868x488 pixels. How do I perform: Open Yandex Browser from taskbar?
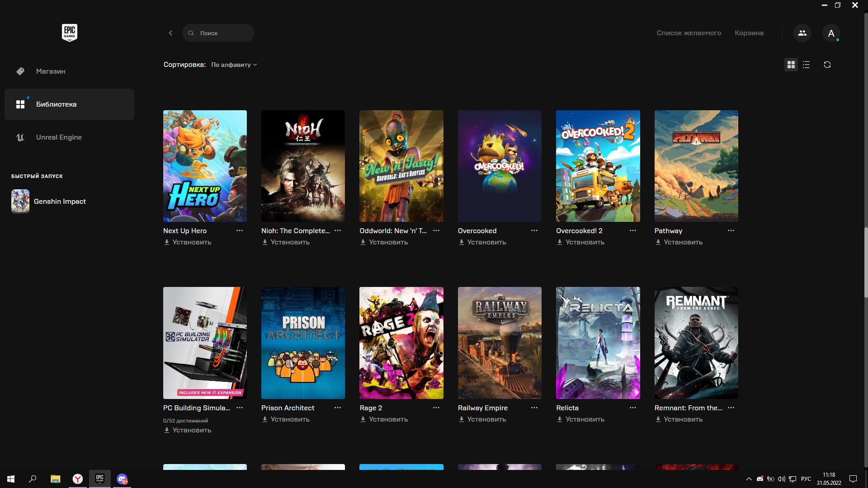pyautogui.click(x=78, y=479)
